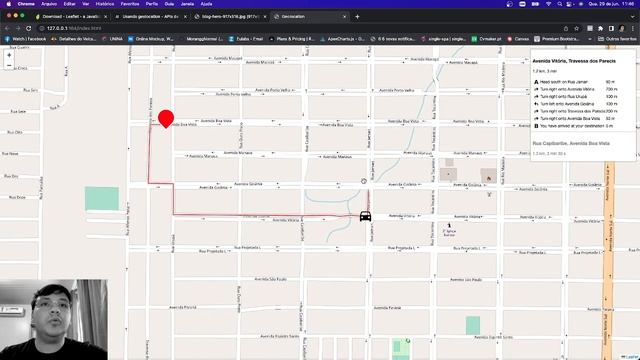Click the address bar URL 127.0.0.1
The width and height of the screenshot is (640, 360).
(74, 28)
